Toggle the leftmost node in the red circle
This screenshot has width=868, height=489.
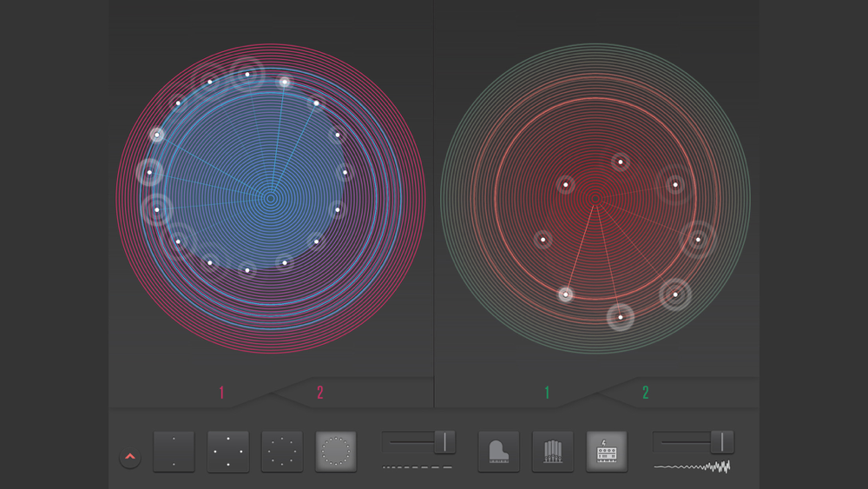(x=543, y=240)
